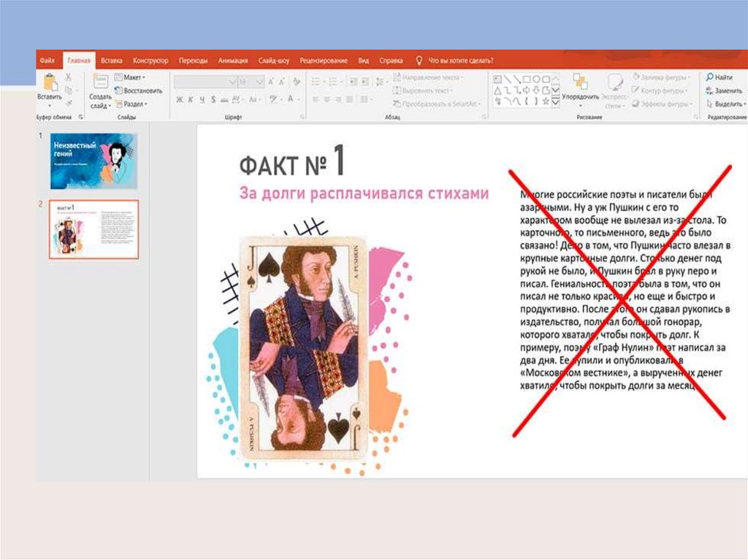Click the Arrange (Упорядочить) icon
Screen dimensions: 748x560
pyautogui.click(x=581, y=82)
